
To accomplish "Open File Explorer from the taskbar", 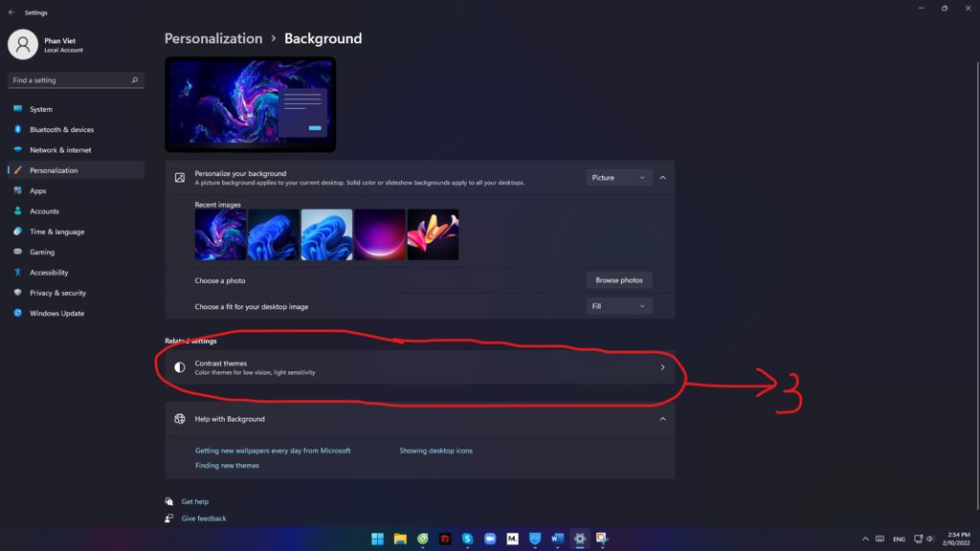I will (400, 539).
